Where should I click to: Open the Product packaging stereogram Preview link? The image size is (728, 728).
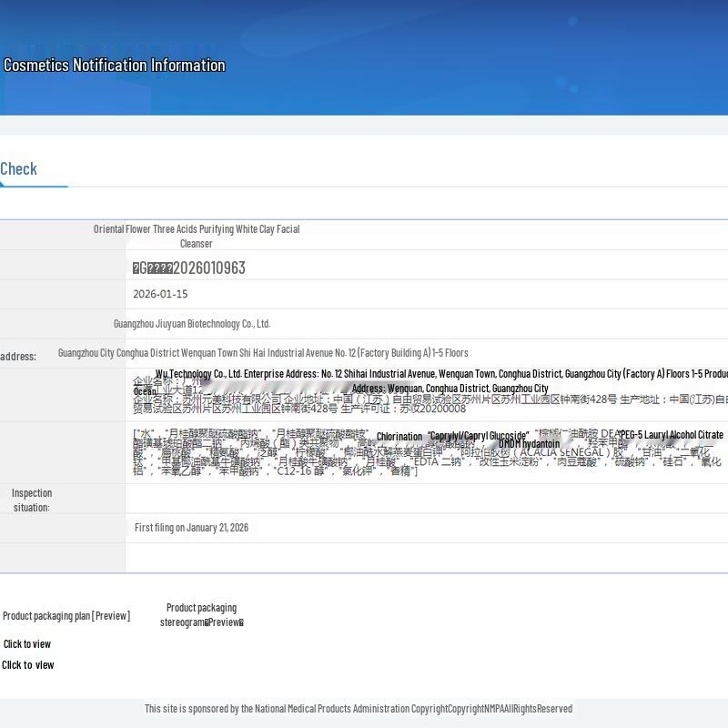coord(201,615)
